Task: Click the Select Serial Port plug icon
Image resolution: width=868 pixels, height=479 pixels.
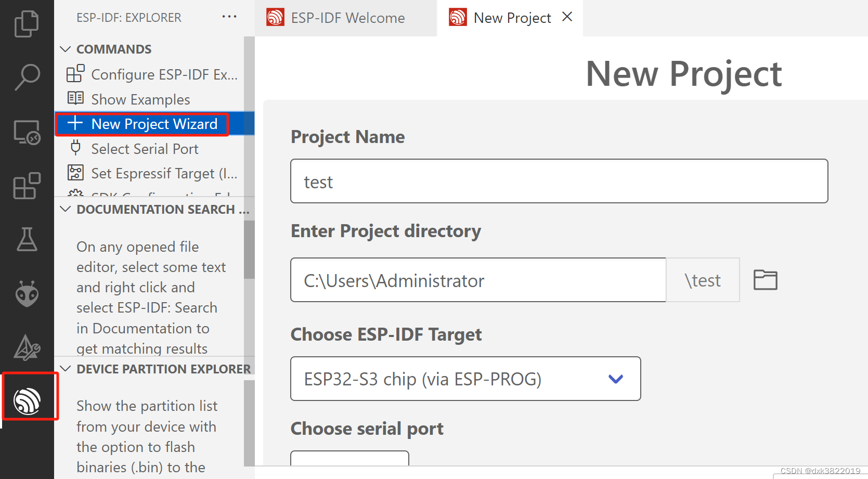Action: [75, 148]
